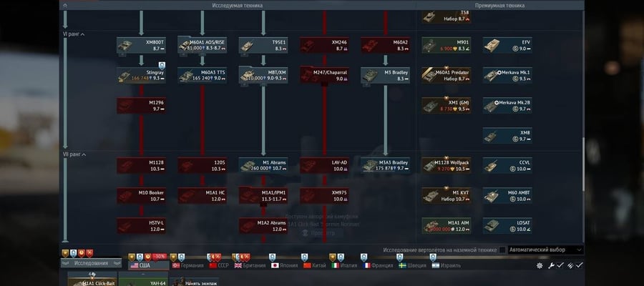Select the XM8 premium tank
This screenshot has height=286, width=644.
click(507, 136)
